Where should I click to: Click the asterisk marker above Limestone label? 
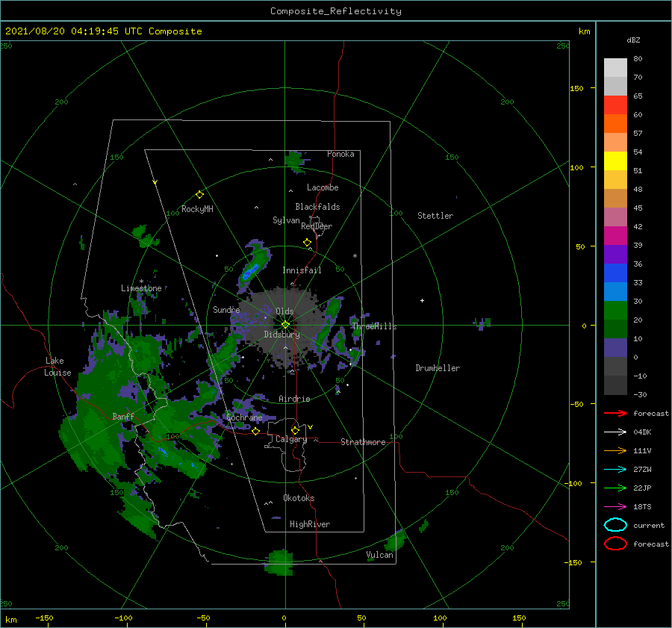pos(141,282)
